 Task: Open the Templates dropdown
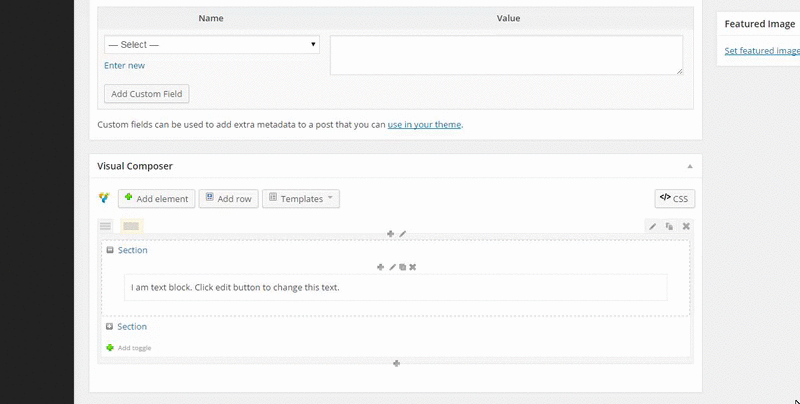[x=301, y=199]
